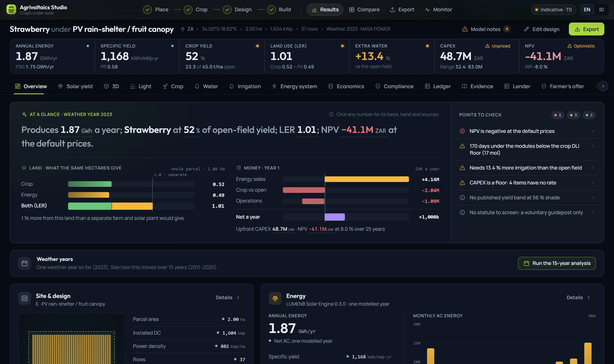Click the Build step checkmark icon
This screenshot has height=364, width=614.
tap(271, 10)
